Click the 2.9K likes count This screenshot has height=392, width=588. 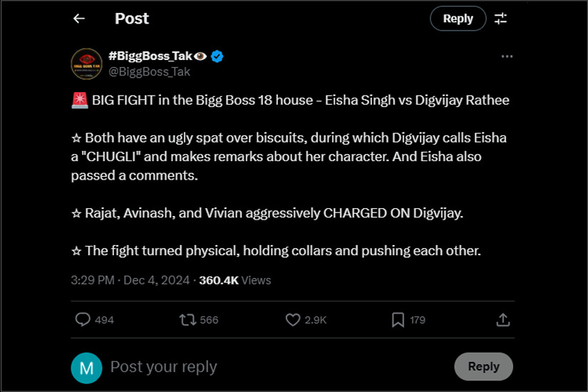(x=315, y=320)
